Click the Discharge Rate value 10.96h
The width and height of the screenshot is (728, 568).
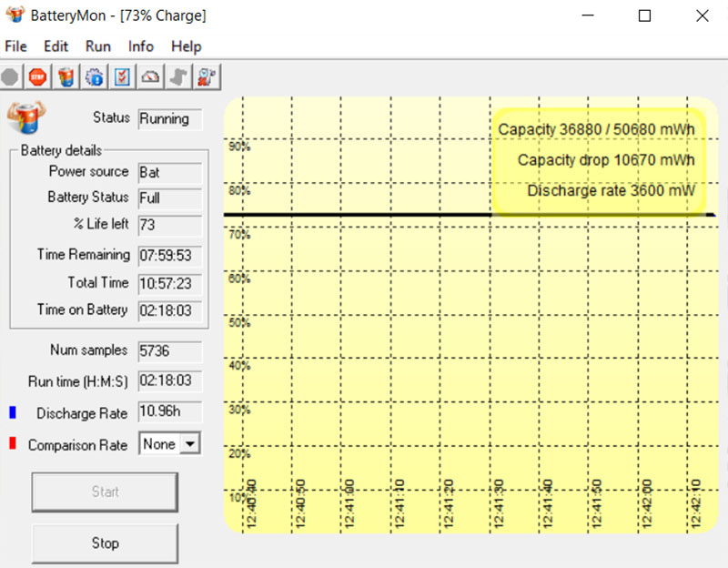pos(170,411)
